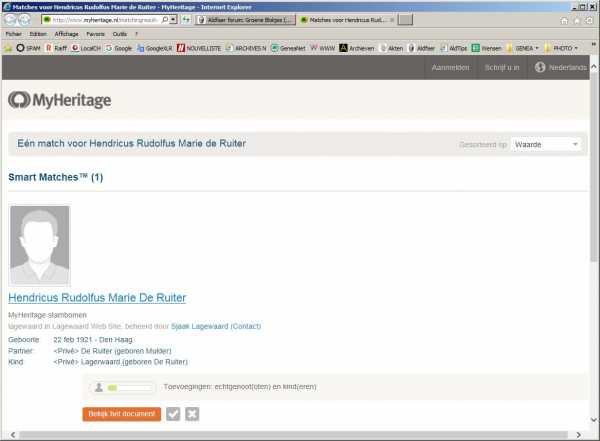This screenshot has width=600, height=441.
Task: Click the Aanmelden login link
Action: 449,67
